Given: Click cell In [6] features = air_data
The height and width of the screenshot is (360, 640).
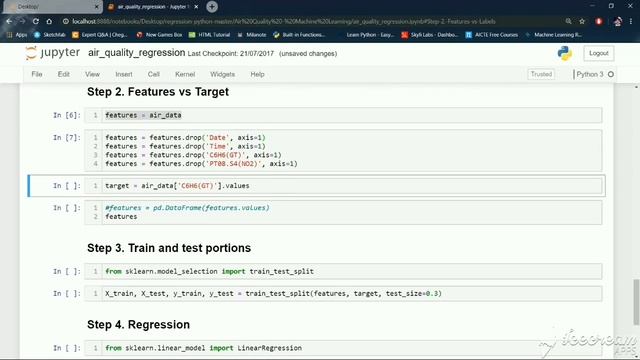Looking at the screenshot, I should [x=343, y=115].
